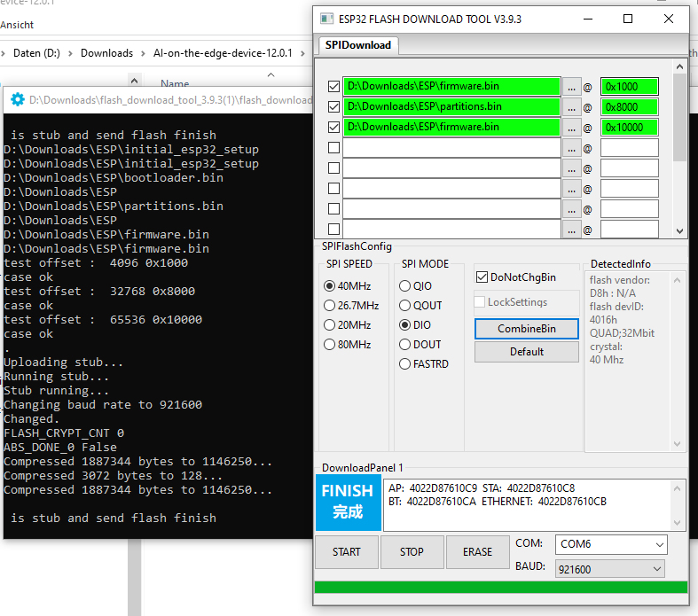Open browse button of the fourth file row
Viewport: 698px width, 616px height.
coord(571,148)
